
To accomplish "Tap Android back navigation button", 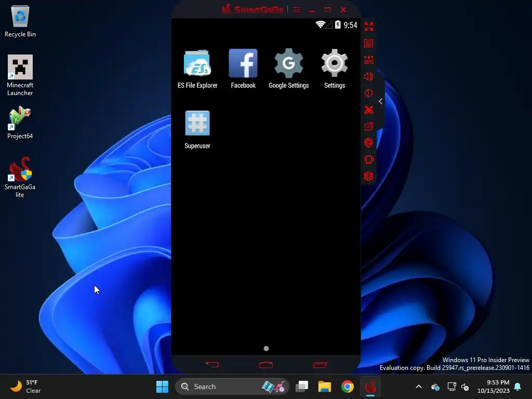I will [x=212, y=365].
